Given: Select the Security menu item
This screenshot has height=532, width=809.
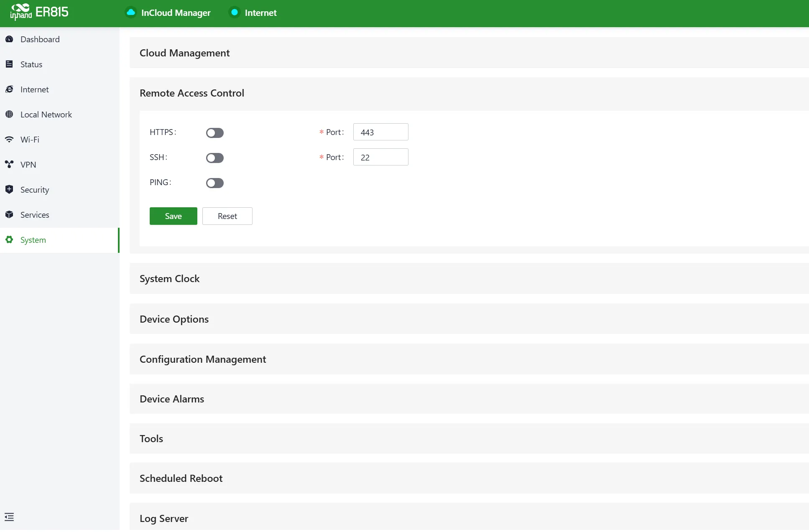Looking at the screenshot, I should click(x=59, y=190).
